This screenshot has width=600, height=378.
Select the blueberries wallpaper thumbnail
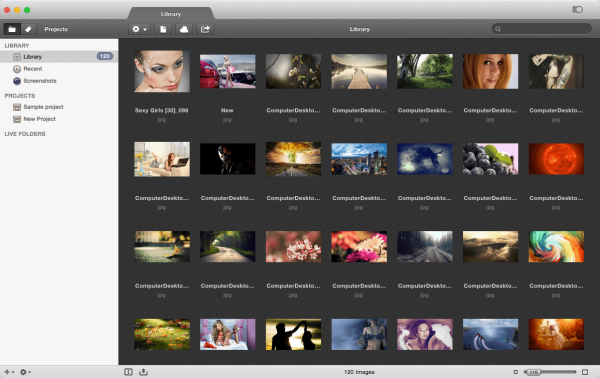pyautogui.click(x=490, y=159)
